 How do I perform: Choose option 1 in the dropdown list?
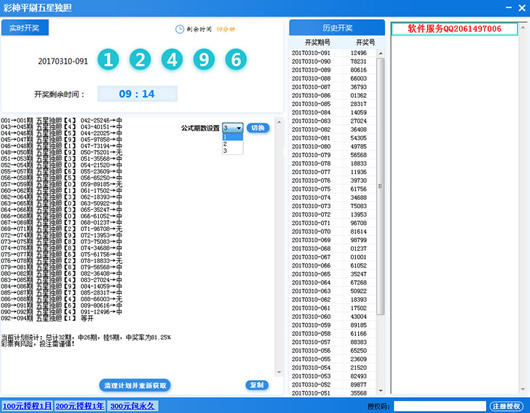tap(233, 137)
